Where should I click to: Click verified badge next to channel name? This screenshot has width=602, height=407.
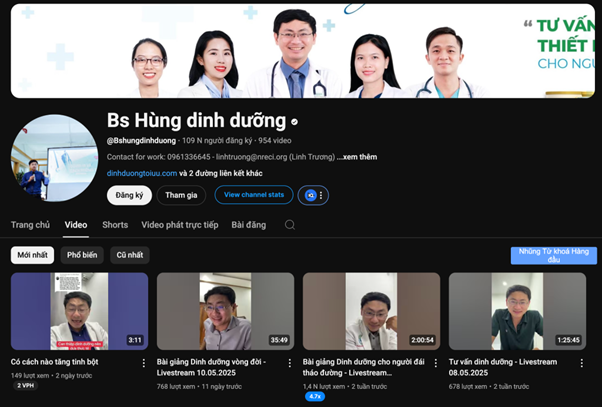click(294, 122)
